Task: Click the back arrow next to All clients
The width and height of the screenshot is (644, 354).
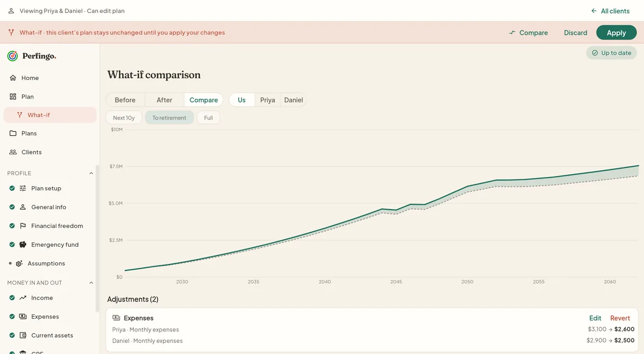Action: click(594, 11)
